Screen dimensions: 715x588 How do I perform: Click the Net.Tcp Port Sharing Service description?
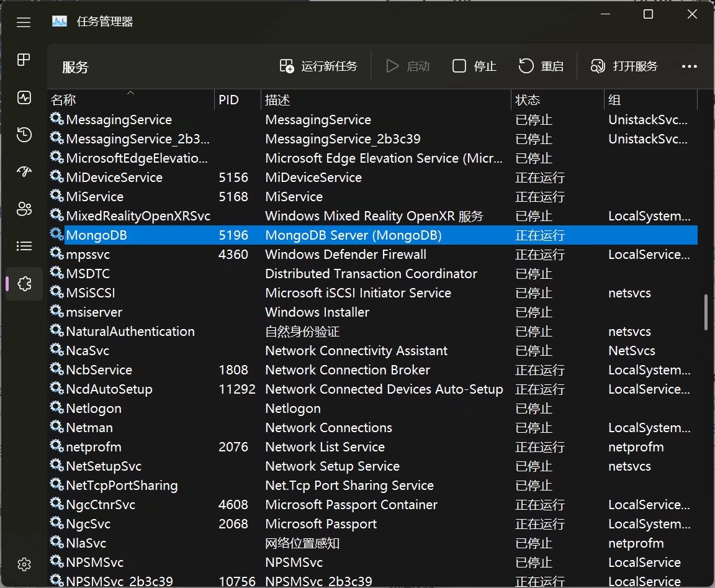[349, 486]
